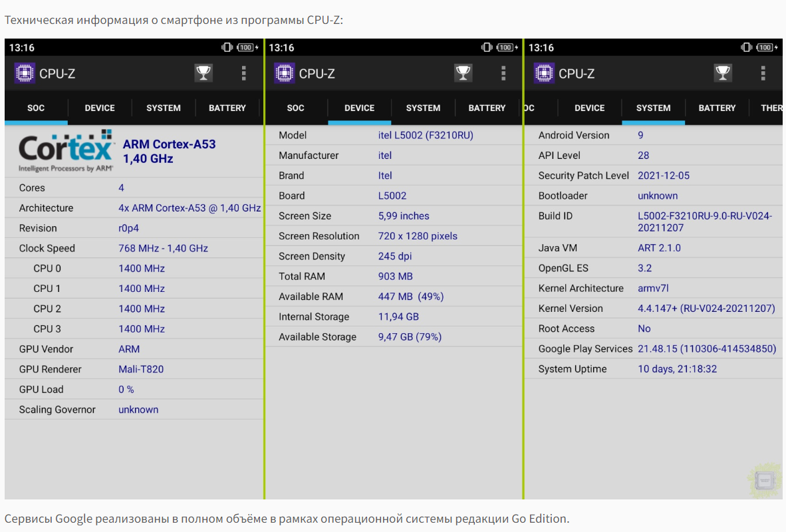Select Architecture value 4x ARM Cortex-A53
Viewport: 786px width, 532px height.
click(190, 208)
